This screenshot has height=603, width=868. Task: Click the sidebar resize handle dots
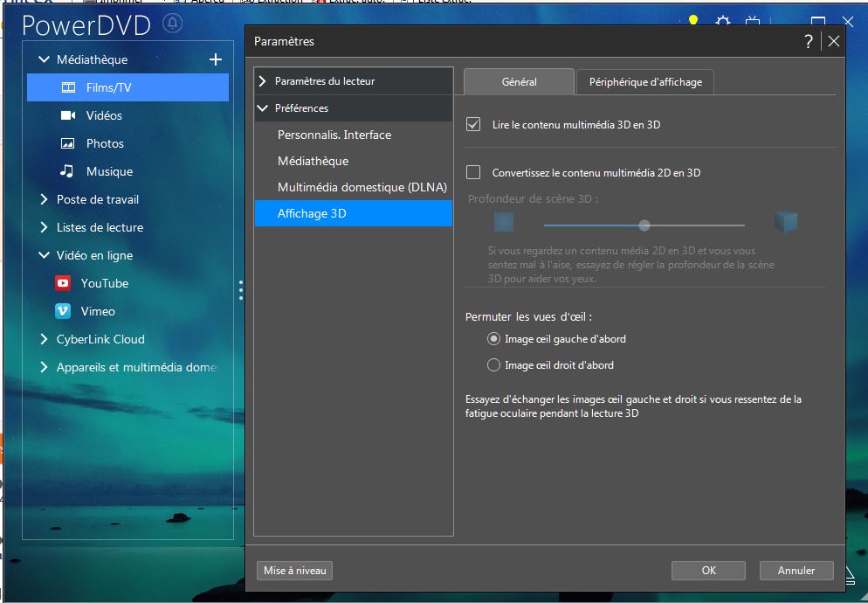point(241,290)
